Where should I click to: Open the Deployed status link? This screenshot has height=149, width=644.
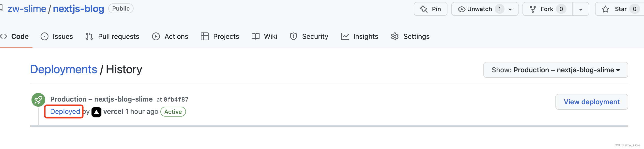[65, 111]
